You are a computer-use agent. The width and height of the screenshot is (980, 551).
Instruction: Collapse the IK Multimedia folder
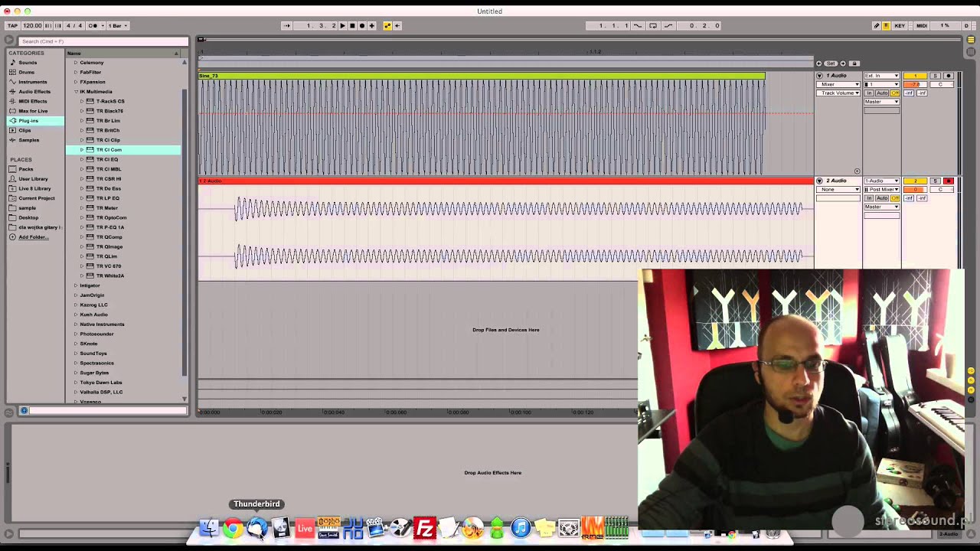[76, 92]
